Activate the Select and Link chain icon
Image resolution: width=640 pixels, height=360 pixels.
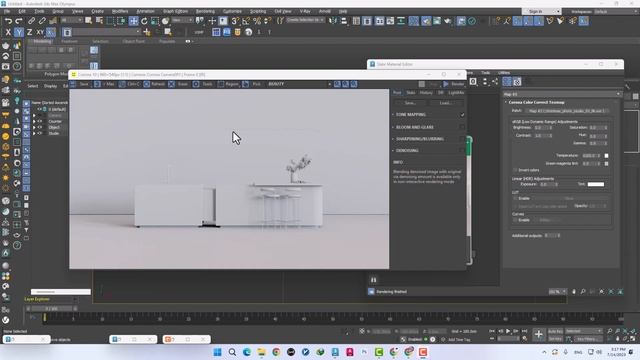pyautogui.click(x=31, y=21)
